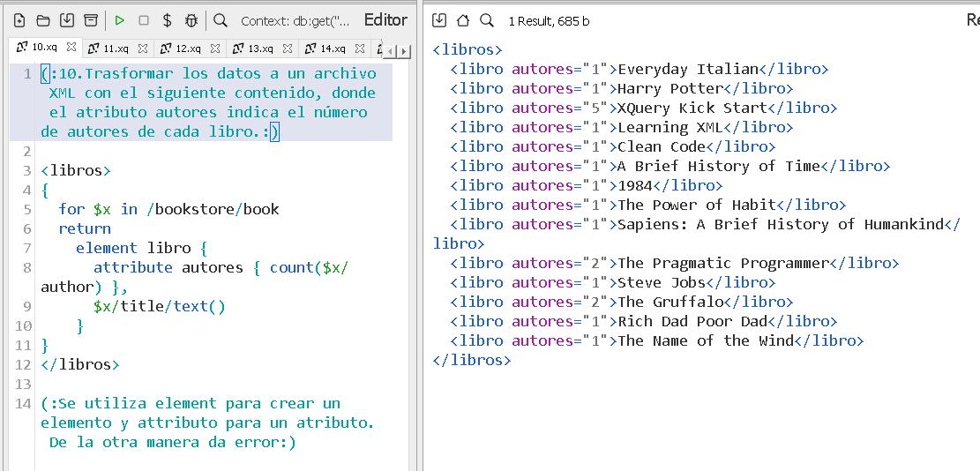Screen dimensions: 980x471
Task: Save the result via the result pane icon
Action: pos(439,20)
